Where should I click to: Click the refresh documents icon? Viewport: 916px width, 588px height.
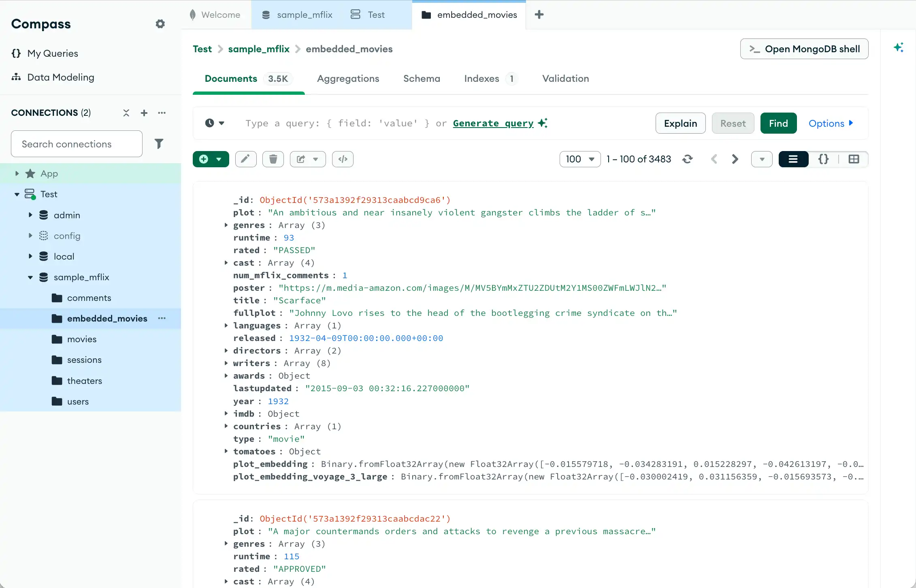point(687,159)
